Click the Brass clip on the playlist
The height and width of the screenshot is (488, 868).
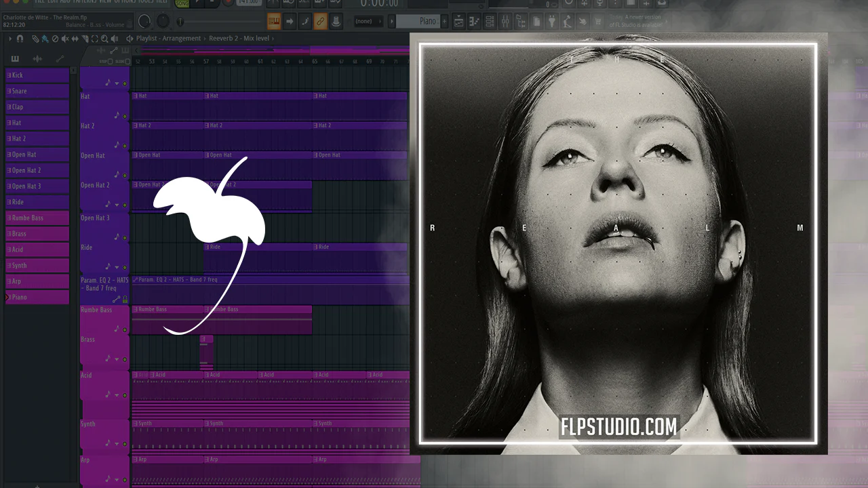pos(207,352)
